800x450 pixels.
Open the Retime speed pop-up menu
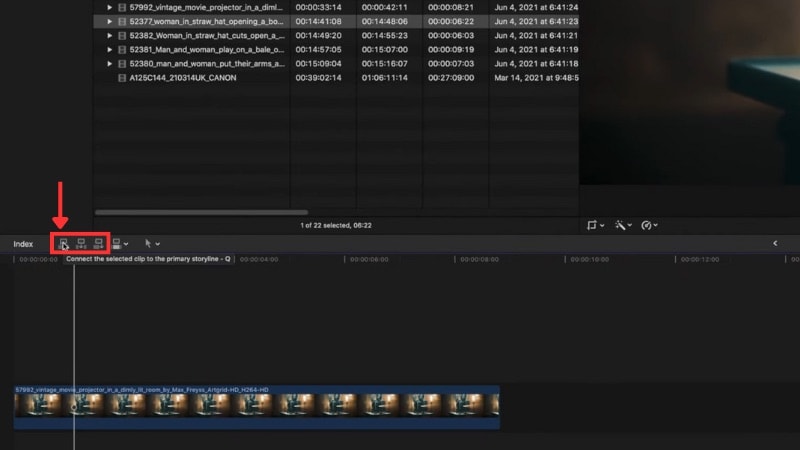tap(649, 225)
